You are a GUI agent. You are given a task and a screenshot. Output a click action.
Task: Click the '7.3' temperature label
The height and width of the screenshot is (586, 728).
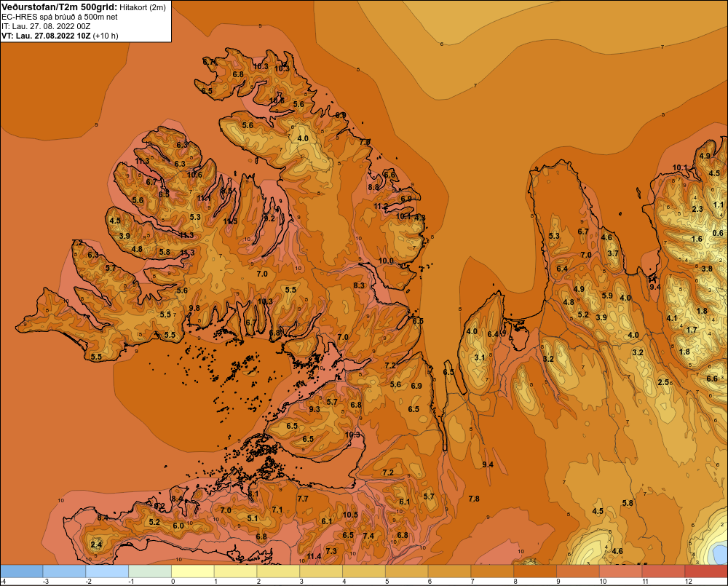tap(331, 551)
